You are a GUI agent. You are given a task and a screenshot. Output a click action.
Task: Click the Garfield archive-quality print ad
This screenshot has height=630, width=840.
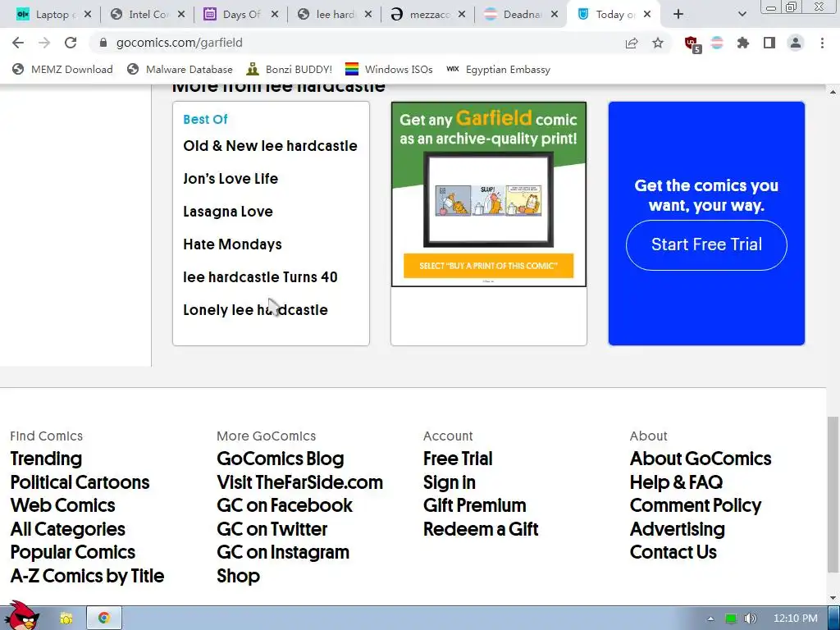pyautogui.click(x=489, y=194)
